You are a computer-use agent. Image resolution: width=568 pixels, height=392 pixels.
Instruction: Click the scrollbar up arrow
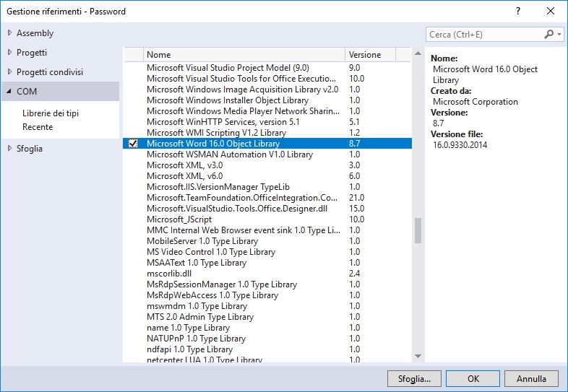[418, 53]
